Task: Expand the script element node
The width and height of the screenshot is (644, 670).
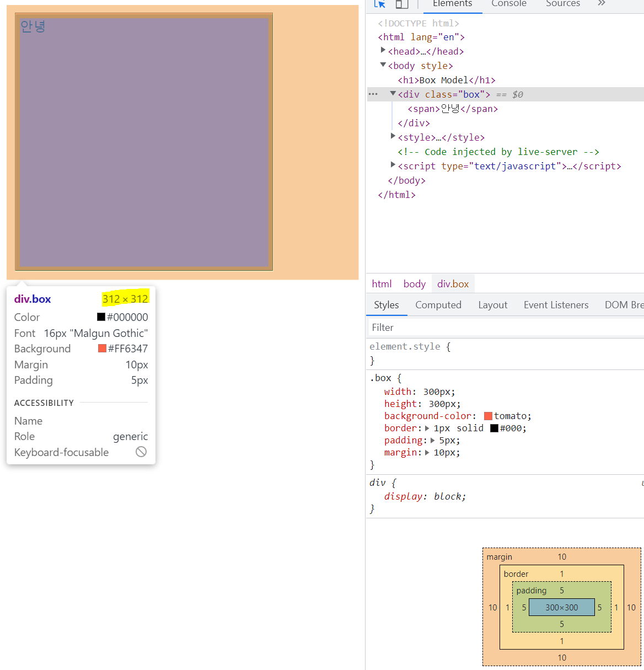Action: pyautogui.click(x=393, y=165)
